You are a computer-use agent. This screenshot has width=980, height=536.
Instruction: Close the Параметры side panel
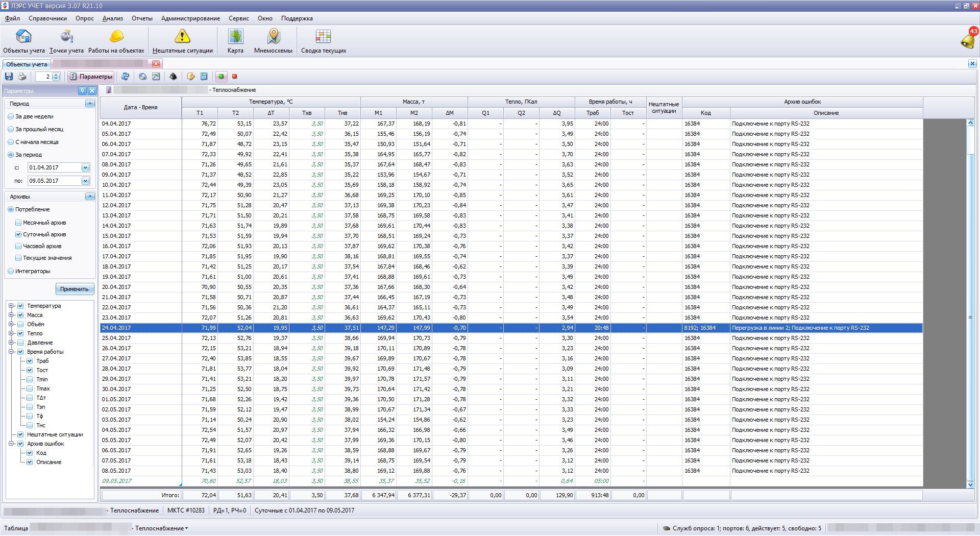(x=92, y=90)
